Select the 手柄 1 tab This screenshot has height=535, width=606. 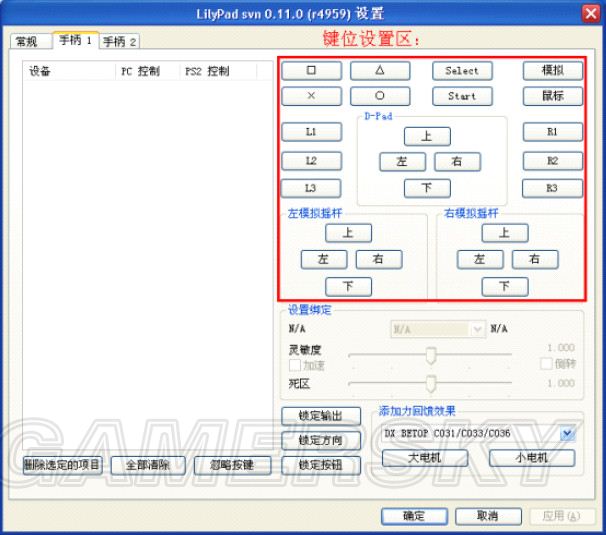tap(76, 40)
